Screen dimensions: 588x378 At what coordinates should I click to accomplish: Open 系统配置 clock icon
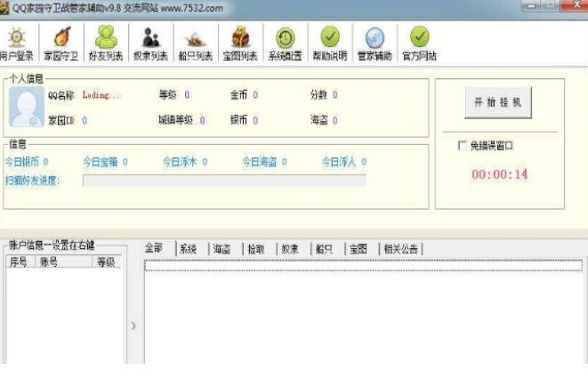pyautogui.click(x=285, y=44)
